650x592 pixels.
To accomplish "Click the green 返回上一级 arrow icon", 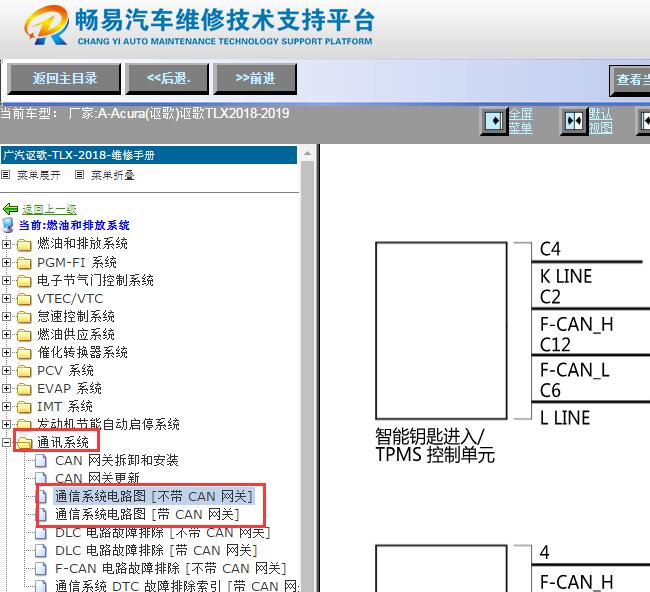I will pyautogui.click(x=10, y=209).
